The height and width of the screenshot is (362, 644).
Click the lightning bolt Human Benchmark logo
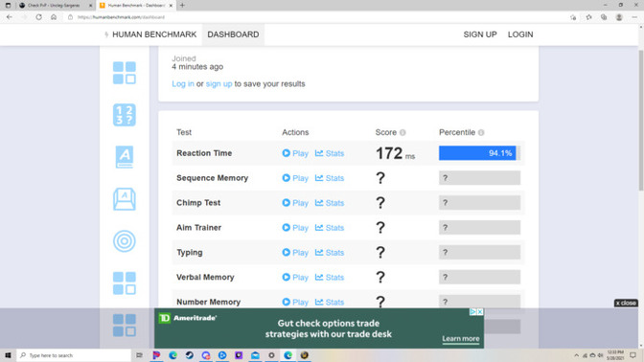coord(106,34)
